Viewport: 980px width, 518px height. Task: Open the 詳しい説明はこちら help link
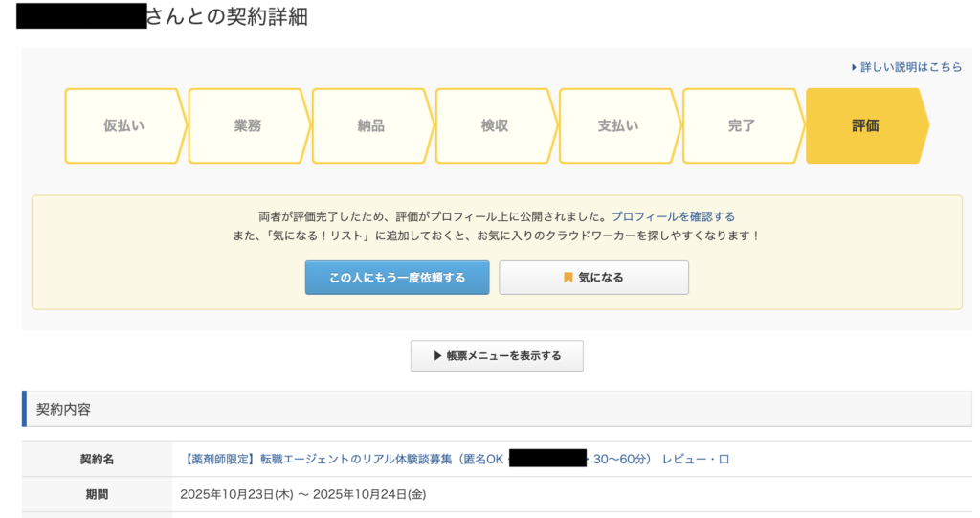(911, 68)
